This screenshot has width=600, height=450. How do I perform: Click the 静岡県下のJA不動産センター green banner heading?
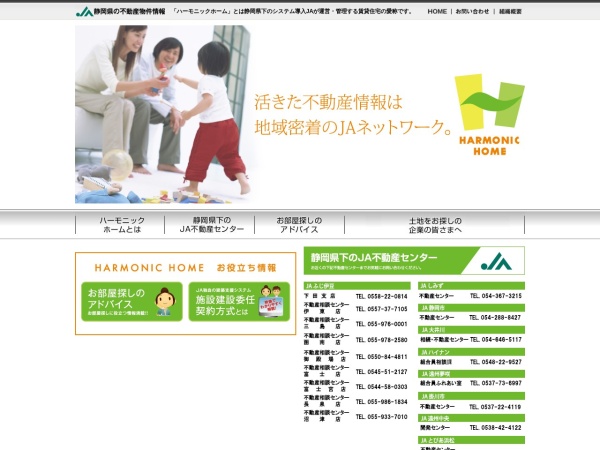tap(374, 258)
